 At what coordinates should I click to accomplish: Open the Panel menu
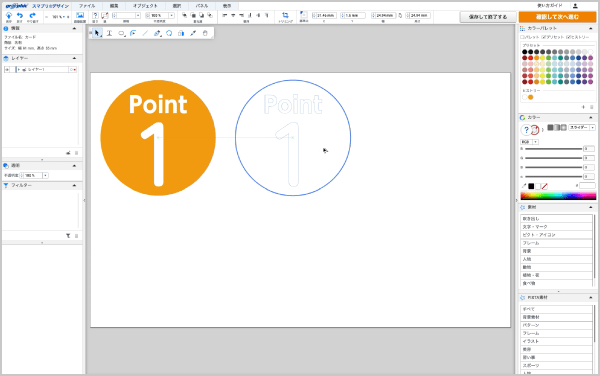coord(202,6)
